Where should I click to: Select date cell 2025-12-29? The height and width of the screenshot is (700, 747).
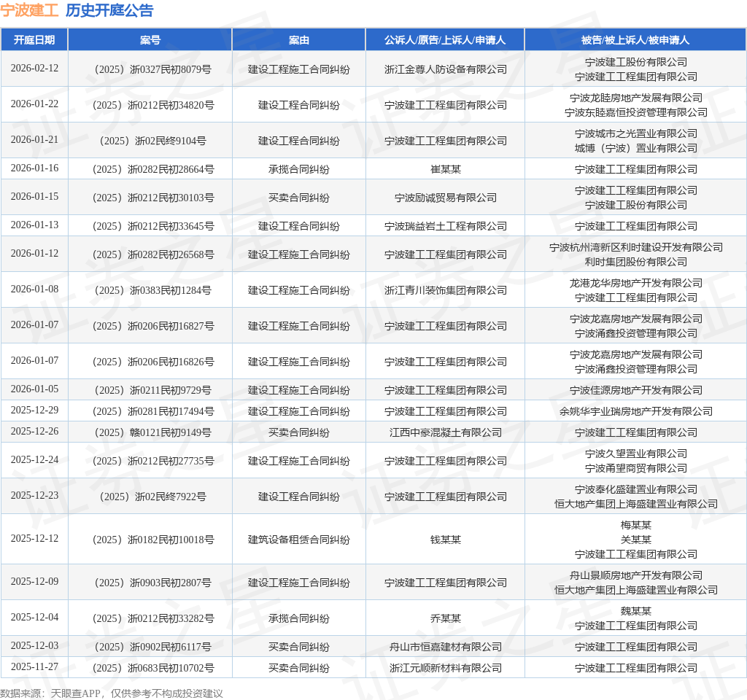[x=34, y=410]
